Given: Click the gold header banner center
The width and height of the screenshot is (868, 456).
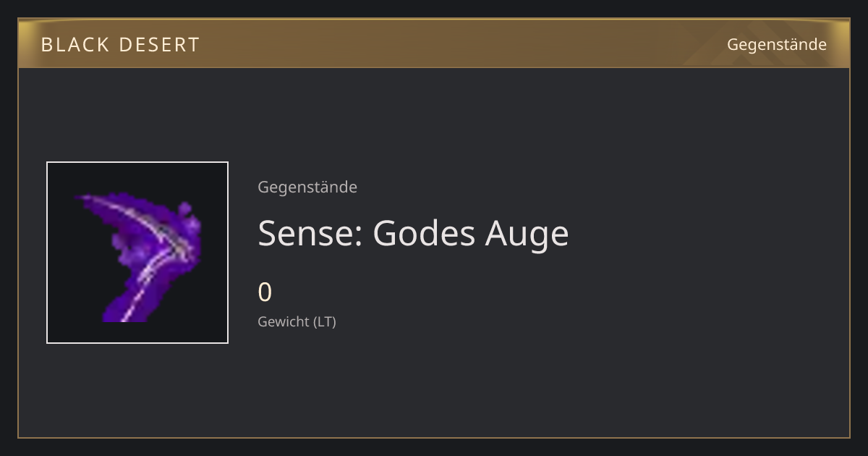Looking at the screenshot, I should [434, 44].
